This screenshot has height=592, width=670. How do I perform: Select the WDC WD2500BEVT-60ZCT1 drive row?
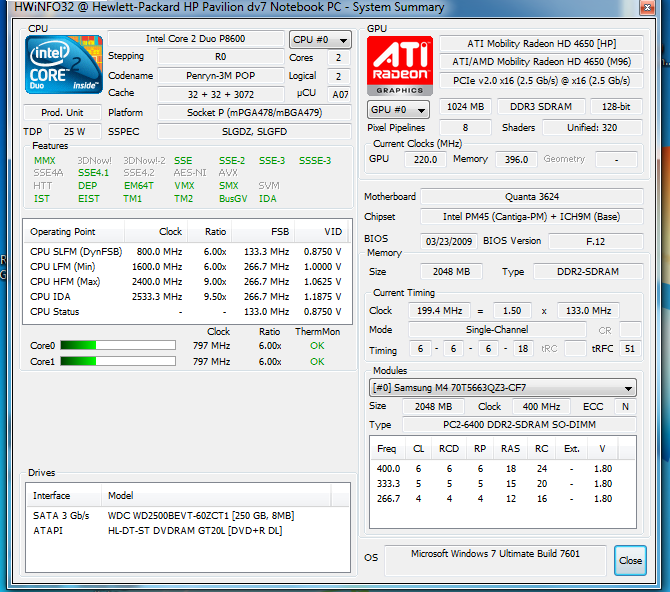point(188,515)
